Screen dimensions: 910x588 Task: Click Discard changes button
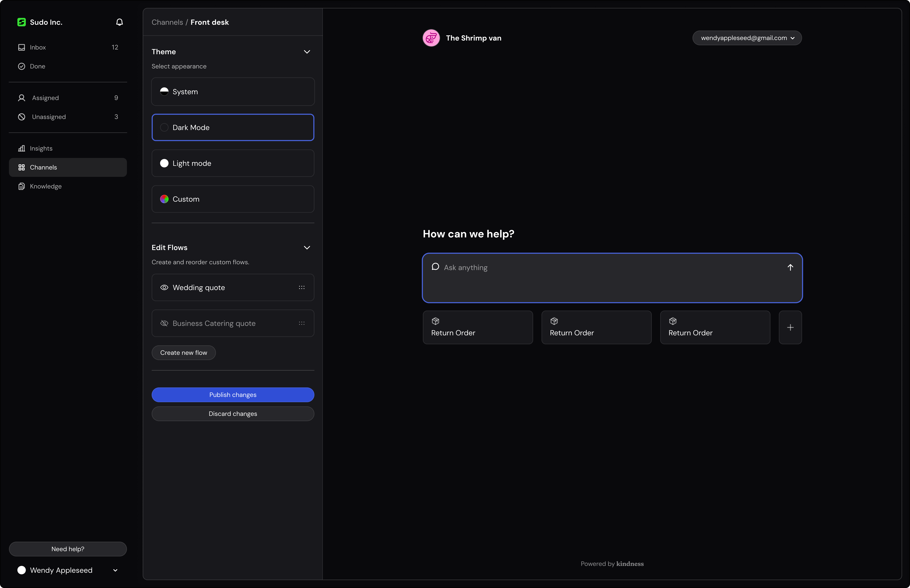(x=233, y=414)
